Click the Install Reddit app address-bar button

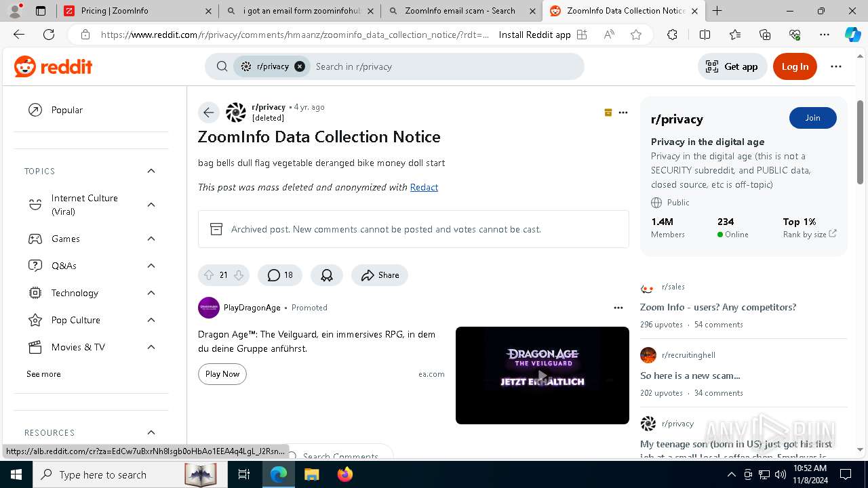coord(542,35)
